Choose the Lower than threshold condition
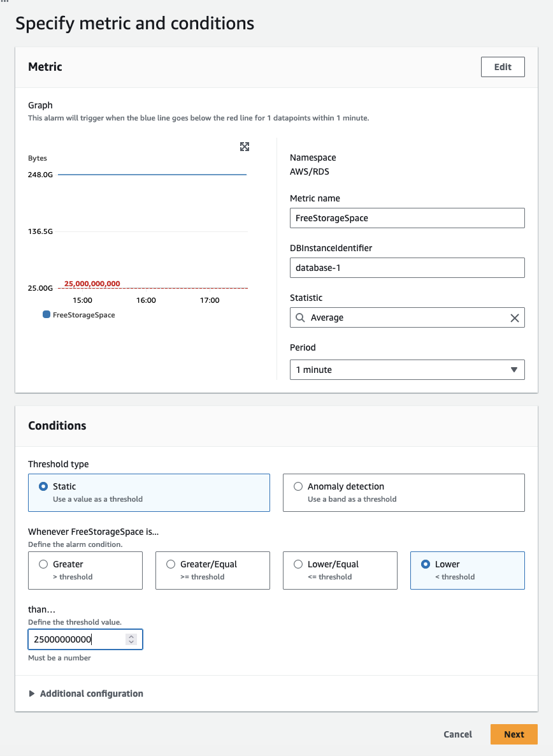 point(426,564)
